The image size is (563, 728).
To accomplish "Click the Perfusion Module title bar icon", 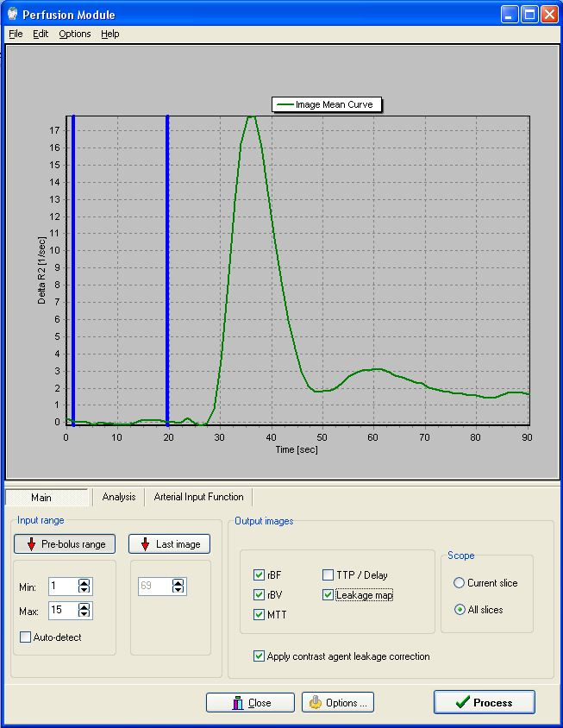I will point(13,14).
